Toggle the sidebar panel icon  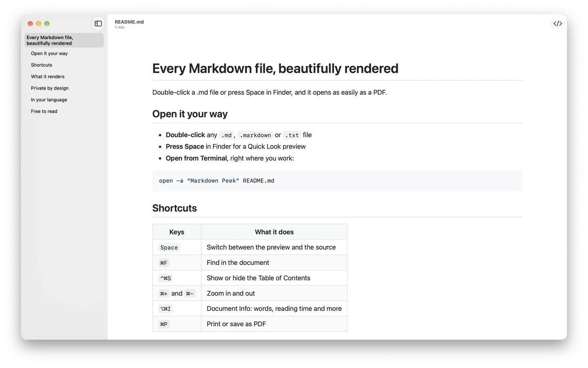(x=98, y=24)
